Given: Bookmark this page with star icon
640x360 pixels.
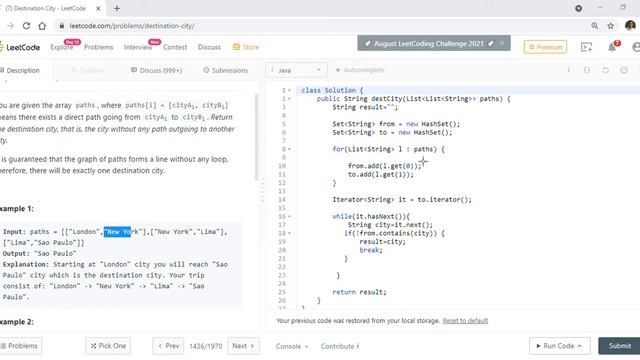Looking at the screenshot, I should point(611,26).
